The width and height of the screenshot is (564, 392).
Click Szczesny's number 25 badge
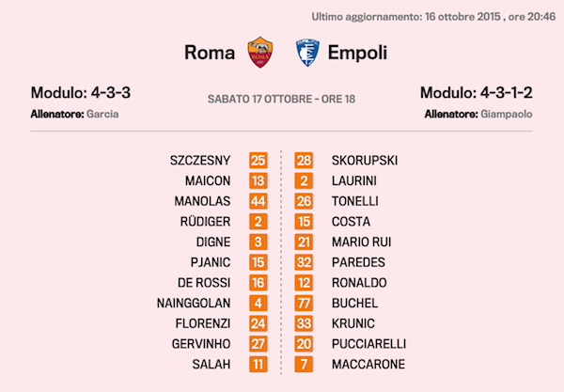click(258, 160)
